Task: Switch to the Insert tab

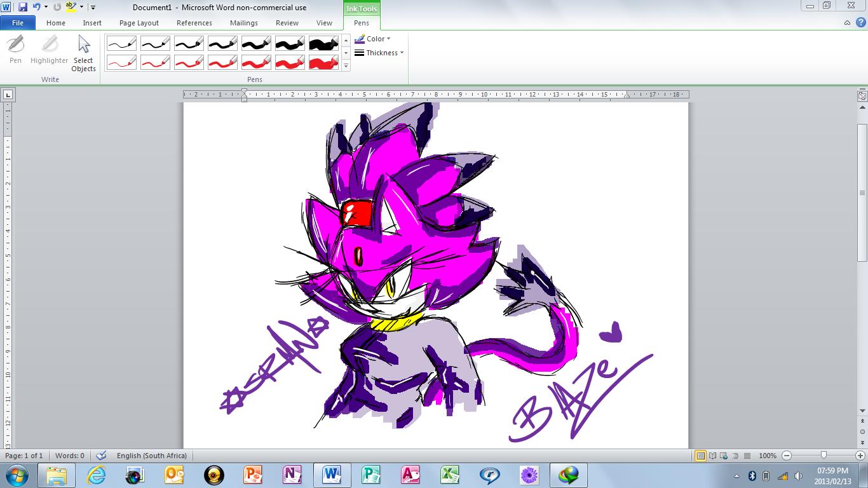Action: pos(92,23)
